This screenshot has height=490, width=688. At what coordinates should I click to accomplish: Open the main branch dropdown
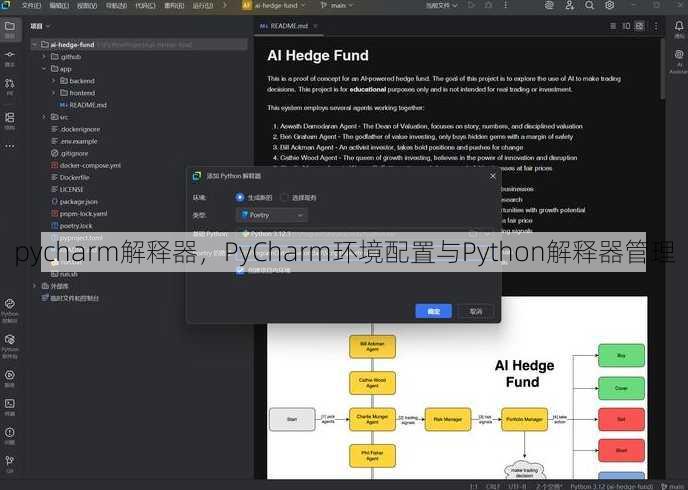coord(336,6)
